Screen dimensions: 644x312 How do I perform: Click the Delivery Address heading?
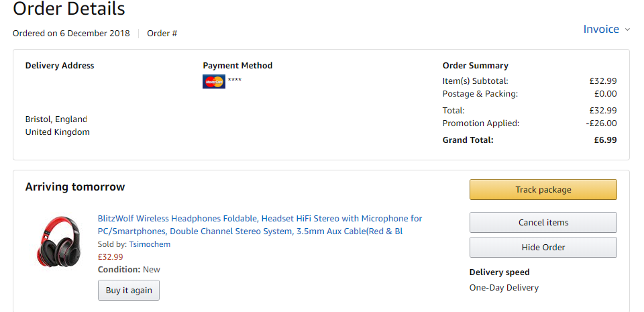[60, 66]
